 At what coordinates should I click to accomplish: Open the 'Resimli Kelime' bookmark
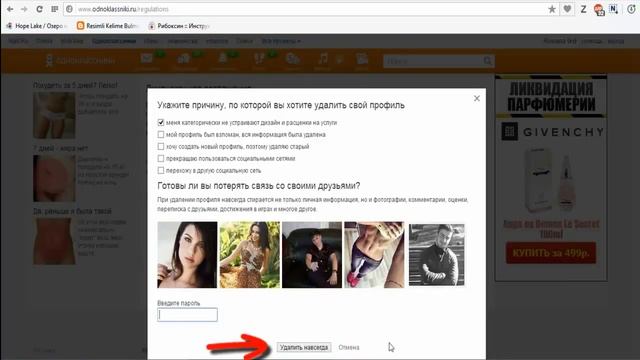click(108, 26)
